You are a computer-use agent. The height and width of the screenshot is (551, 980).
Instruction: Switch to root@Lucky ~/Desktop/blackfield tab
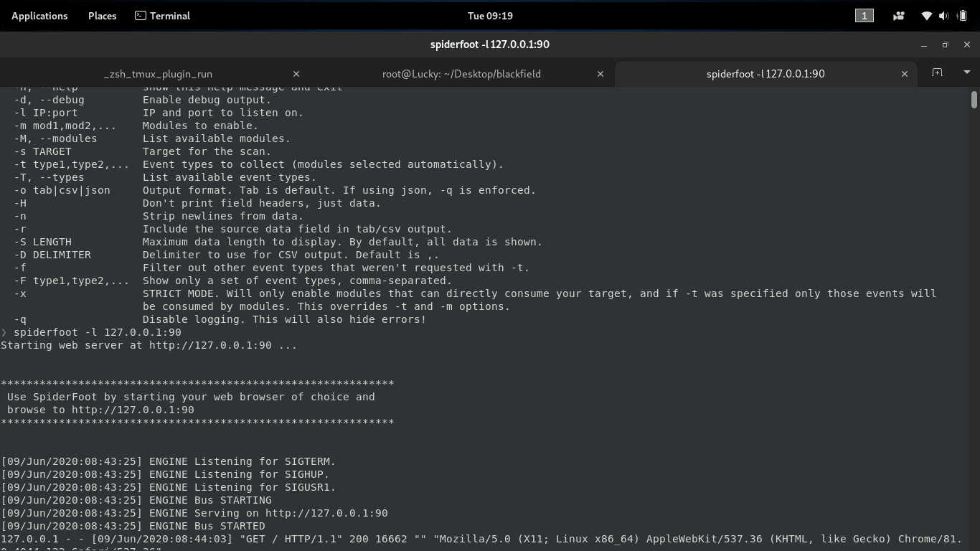(461, 74)
